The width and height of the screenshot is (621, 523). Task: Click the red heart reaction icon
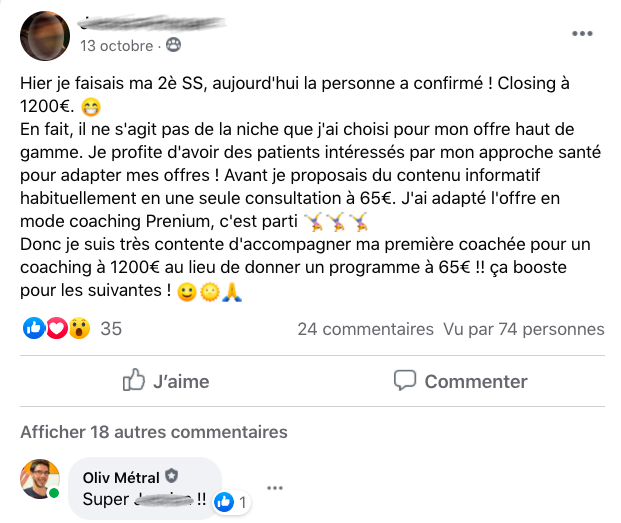[57, 329]
